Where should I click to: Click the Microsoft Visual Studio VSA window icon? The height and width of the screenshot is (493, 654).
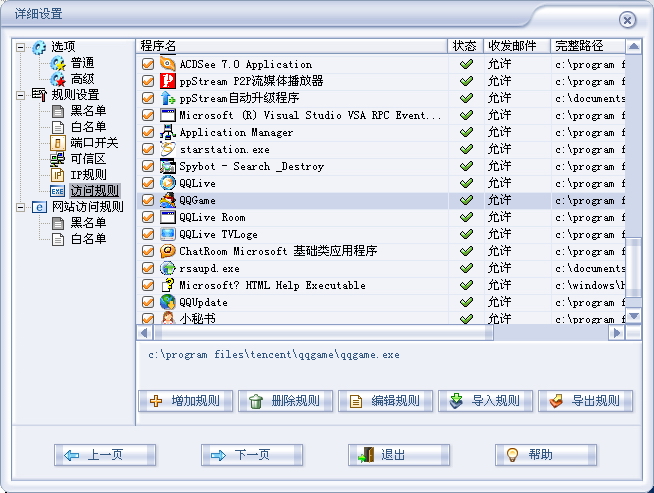tap(168, 115)
